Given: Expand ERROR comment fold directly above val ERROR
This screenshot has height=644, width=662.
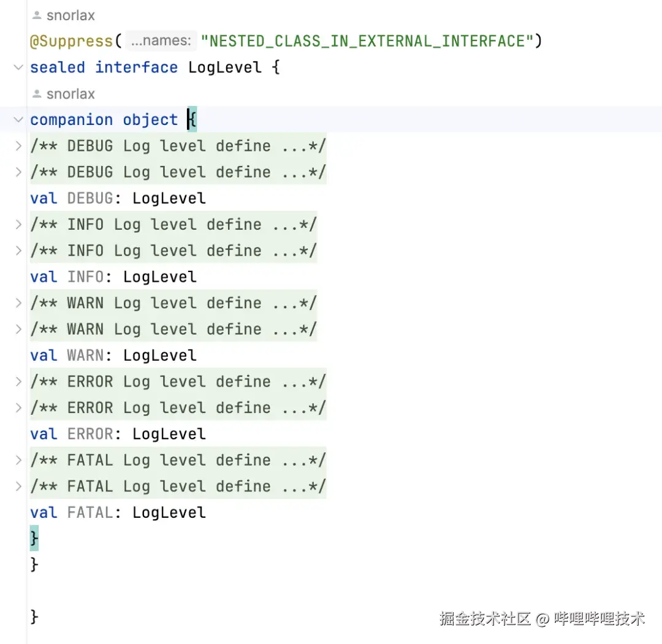Looking at the screenshot, I should click(x=18, y=407).
